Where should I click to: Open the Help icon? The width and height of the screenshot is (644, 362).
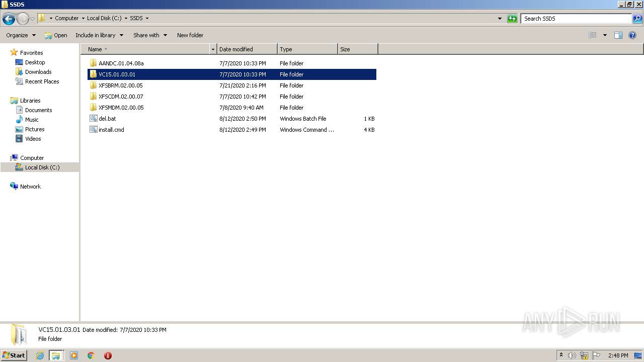(633, 35)
